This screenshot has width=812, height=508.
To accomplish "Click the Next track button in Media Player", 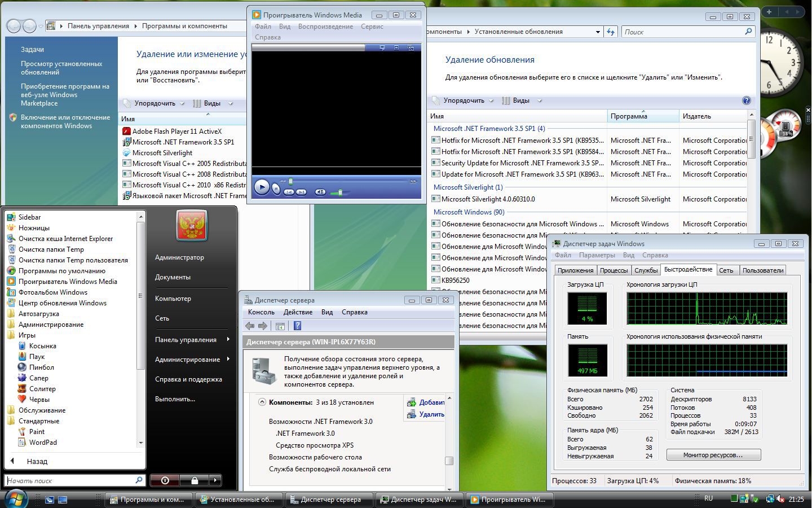I will [x=301, y=192].
